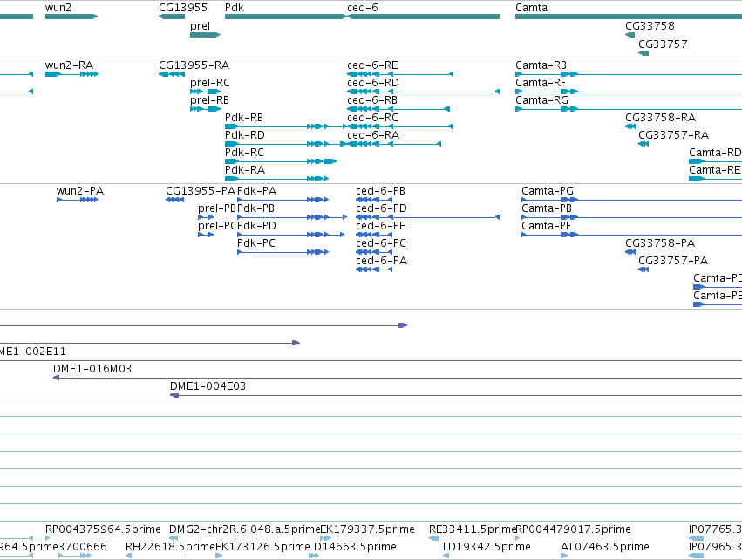Open the Camta-RG transcript

coord(629,109)
